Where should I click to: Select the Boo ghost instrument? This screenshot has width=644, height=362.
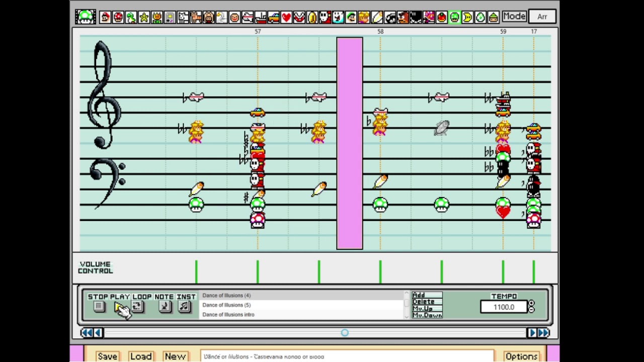(338, 17)
